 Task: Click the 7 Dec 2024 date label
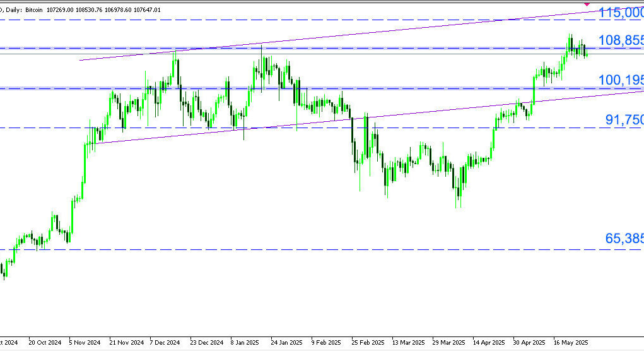pos(166,342)
